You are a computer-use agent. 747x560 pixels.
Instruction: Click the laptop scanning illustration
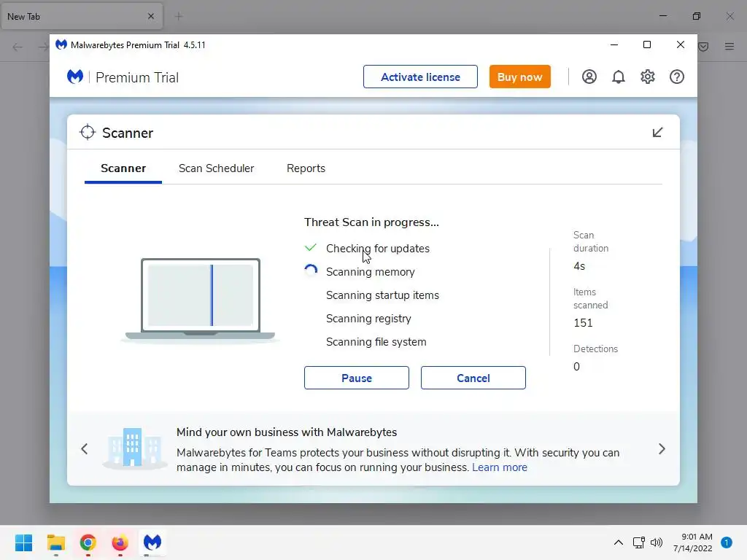(x=200, y=300)
